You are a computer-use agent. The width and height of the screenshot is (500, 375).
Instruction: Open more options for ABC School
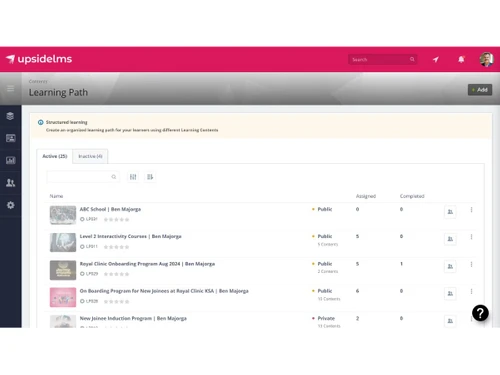(471, 210)
